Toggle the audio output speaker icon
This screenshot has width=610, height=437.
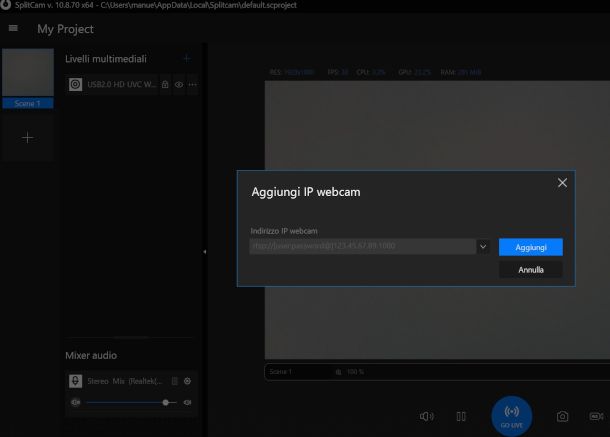click(x=426, y=416)
